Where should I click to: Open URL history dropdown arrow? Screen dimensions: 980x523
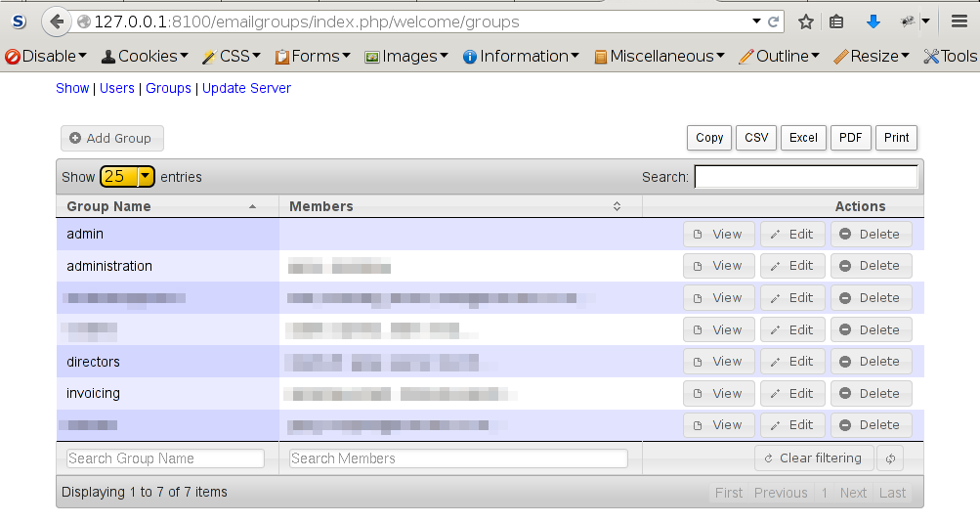(756, 22)
